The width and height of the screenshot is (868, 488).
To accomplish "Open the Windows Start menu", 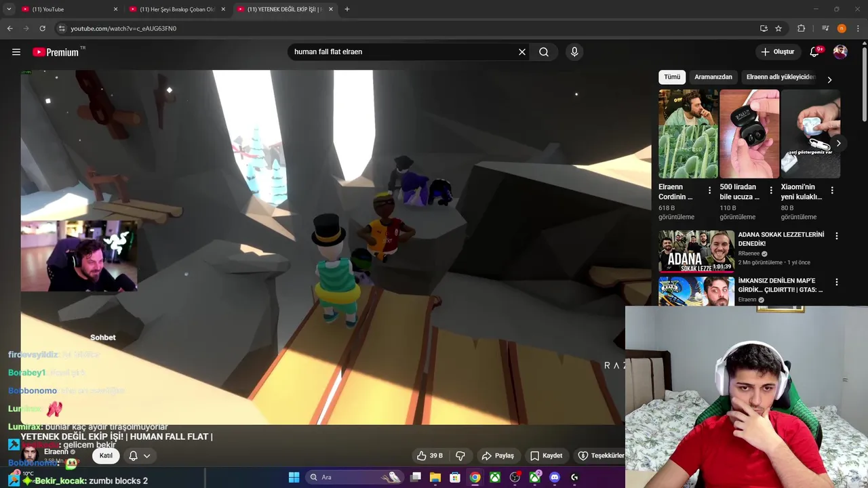I will (294, 477).
